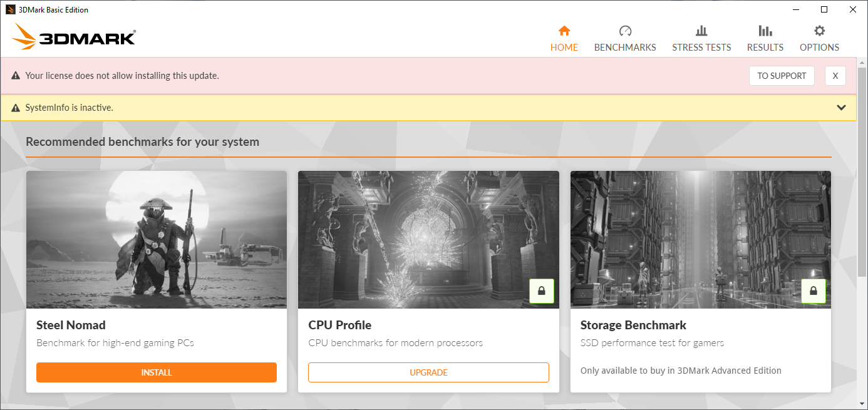The height and width of the screenshot is (410, 868).
Task: Click 'Your license does not allow installing' message
Action: pos(122,76)
